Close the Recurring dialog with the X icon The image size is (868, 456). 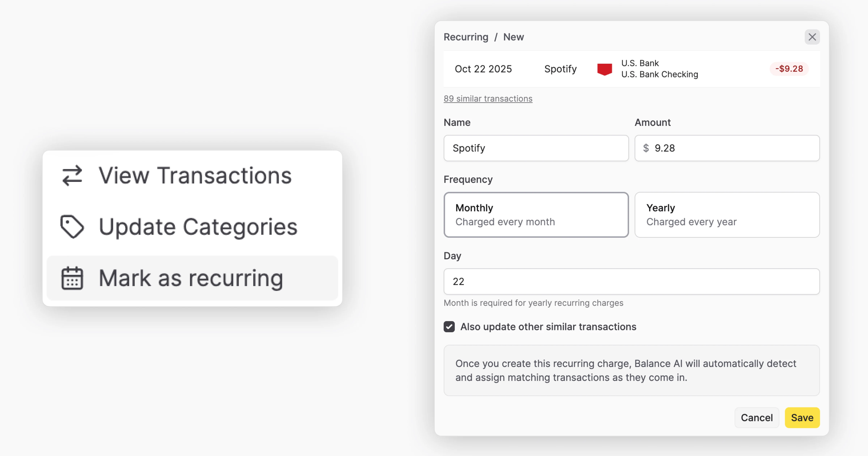pyautogui.click(x=812, y=37)
